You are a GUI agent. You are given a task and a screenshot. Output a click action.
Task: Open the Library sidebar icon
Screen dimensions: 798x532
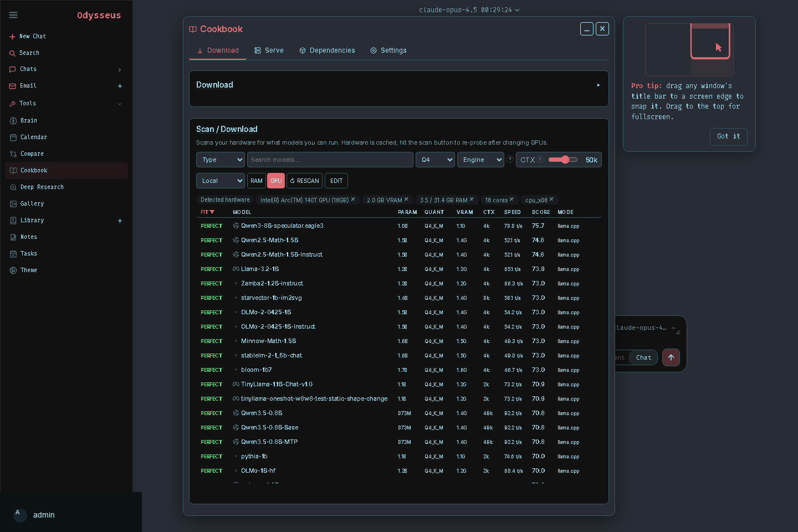[13, 221]
